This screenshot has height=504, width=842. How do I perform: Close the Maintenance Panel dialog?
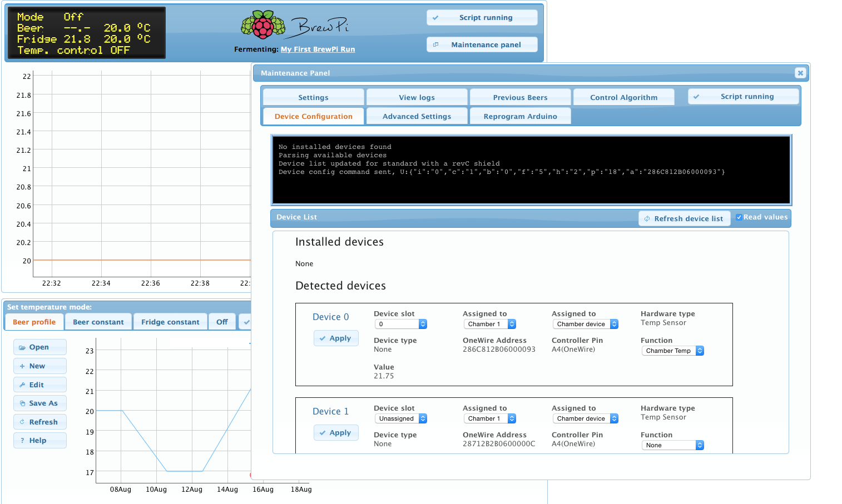pos(800,73)
